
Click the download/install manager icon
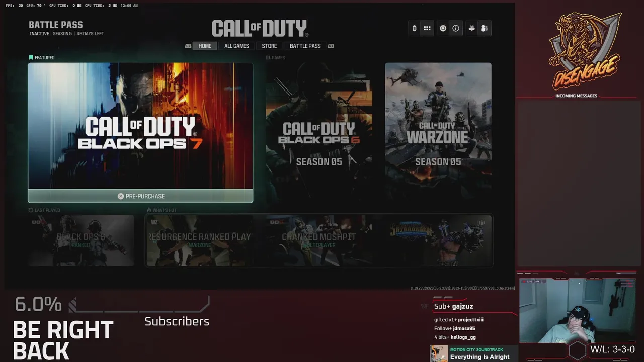pyautogui.click(x=471, y=28)
